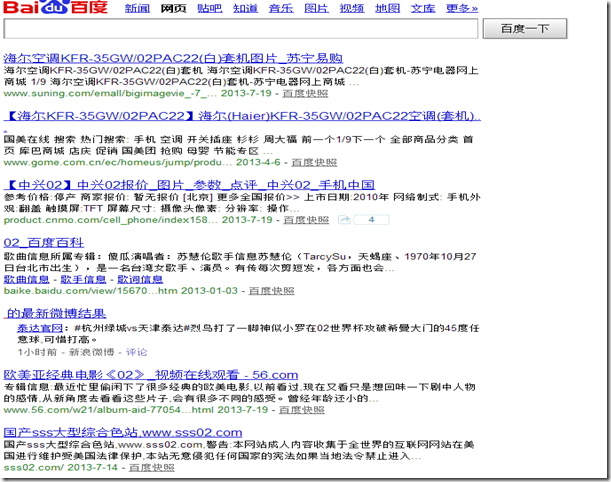The height and width of the screenshot is (482, 611).
Task: Select the 网页 tab
Action: [x=173, y=8]
